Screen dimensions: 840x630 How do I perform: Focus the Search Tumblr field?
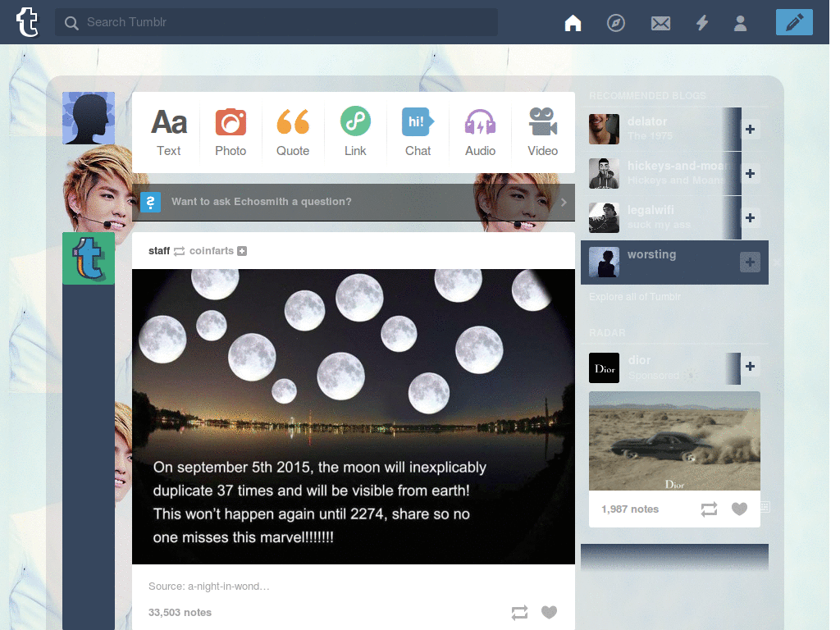(276, 22)
